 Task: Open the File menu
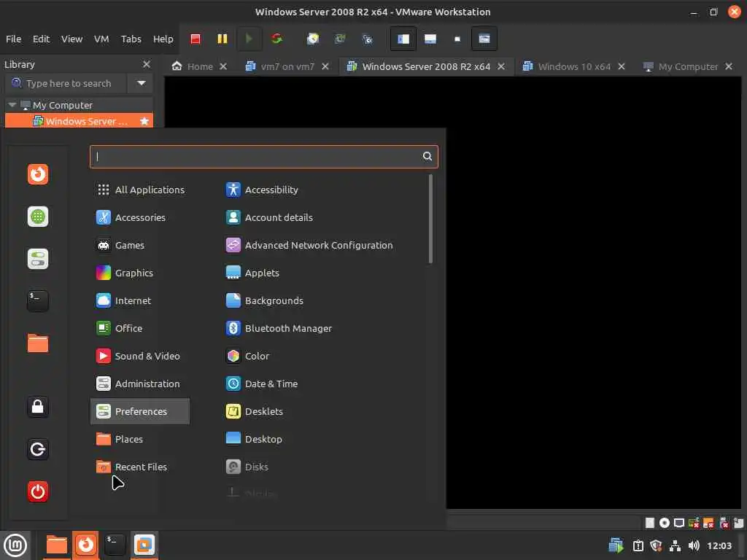[13, 39]
